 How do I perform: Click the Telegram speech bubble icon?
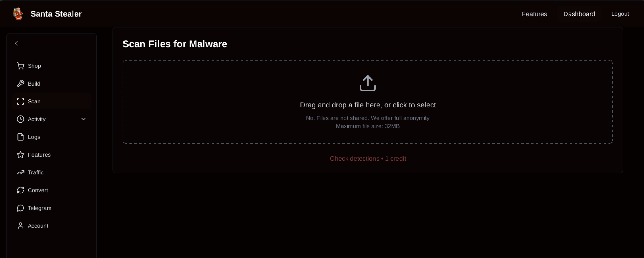tap(21, 208)
